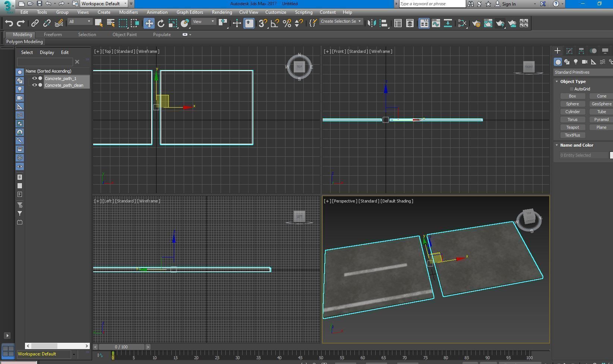Switch to the Object Paint tab

click(124, 35)
